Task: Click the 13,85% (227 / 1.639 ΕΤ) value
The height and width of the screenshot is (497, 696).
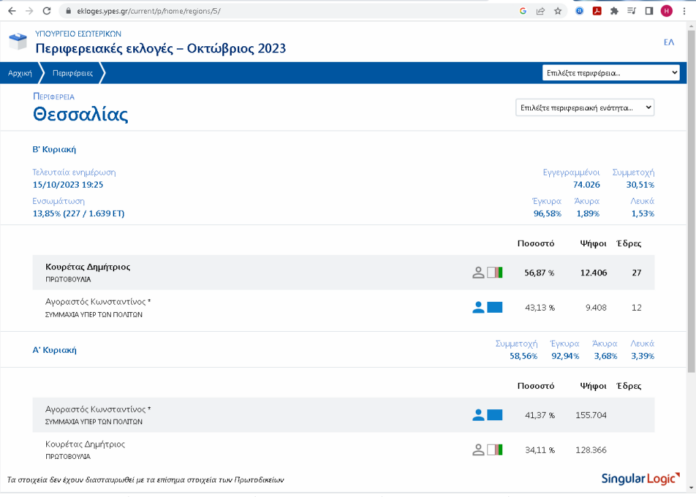Action: pyautogui.click(x=79, y=213)
